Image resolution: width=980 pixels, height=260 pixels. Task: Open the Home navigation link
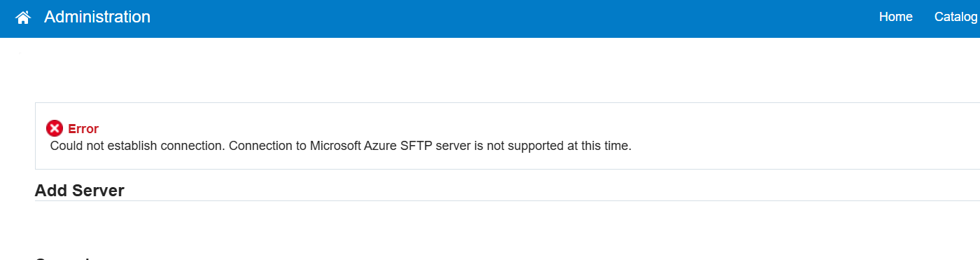895,17
